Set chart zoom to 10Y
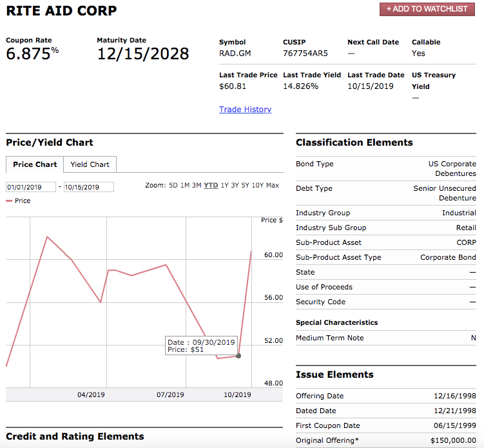This screenshot has height=448, width=484. 258,185
